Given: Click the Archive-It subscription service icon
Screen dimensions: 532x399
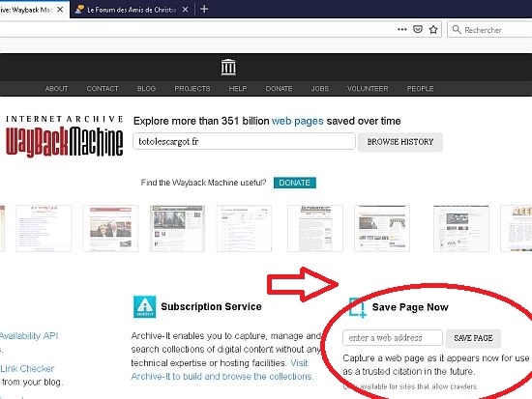Looking at the screenshot, I should (x=144, y=306).
